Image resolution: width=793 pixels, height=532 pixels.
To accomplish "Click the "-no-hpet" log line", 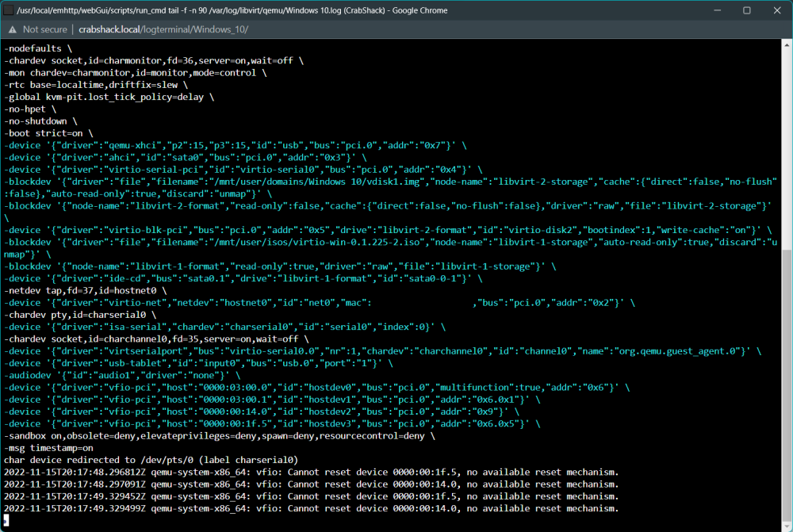I will point(30,109).
